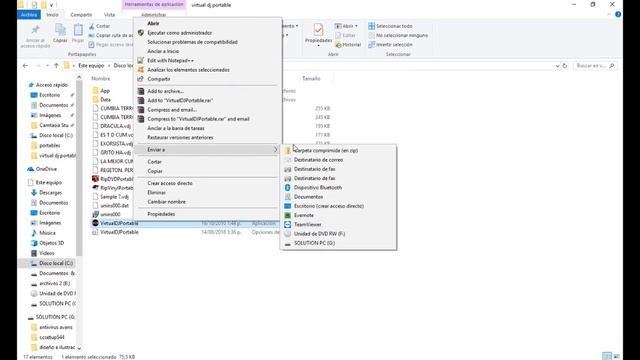Select the unins000.dat file

click(x=114, y=206)
